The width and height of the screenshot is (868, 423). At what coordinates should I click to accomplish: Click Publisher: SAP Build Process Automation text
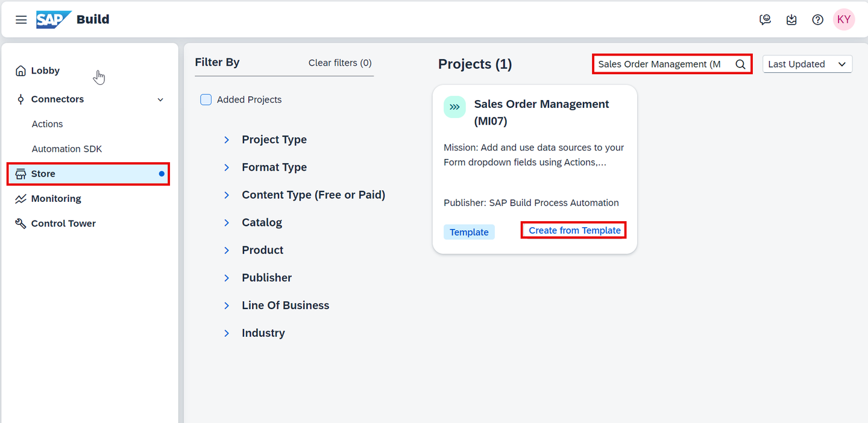[x=531, y=203]
